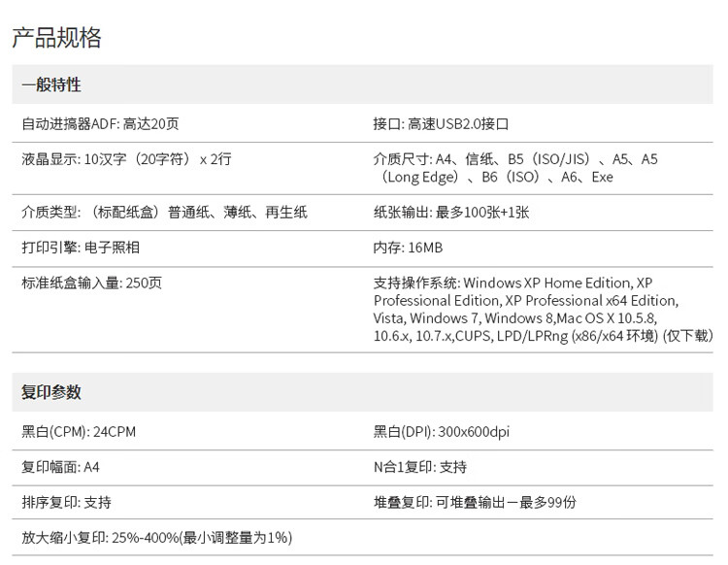Click the 接口: 高速USB2.0接口 entry
728x565 pixels.
click(x=441, y=124)
